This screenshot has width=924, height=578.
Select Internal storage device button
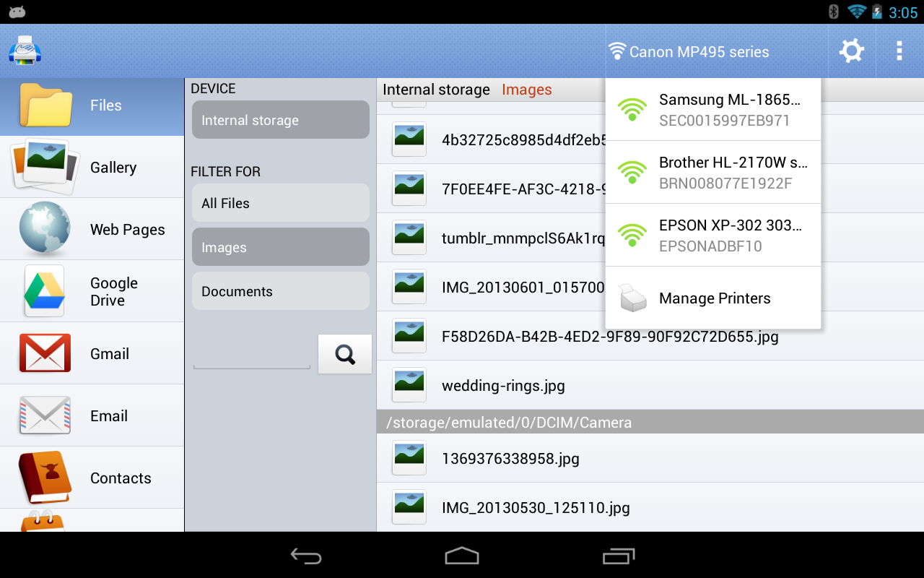280,120
